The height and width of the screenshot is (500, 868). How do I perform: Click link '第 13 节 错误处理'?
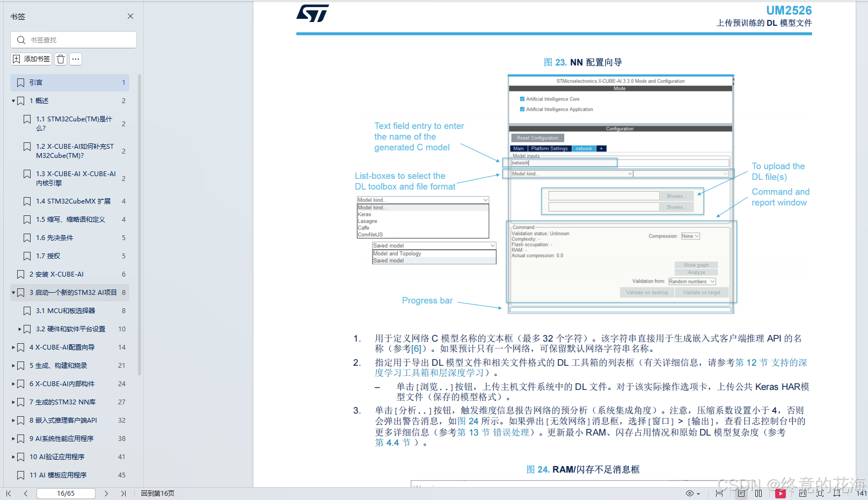coord(493,432)
